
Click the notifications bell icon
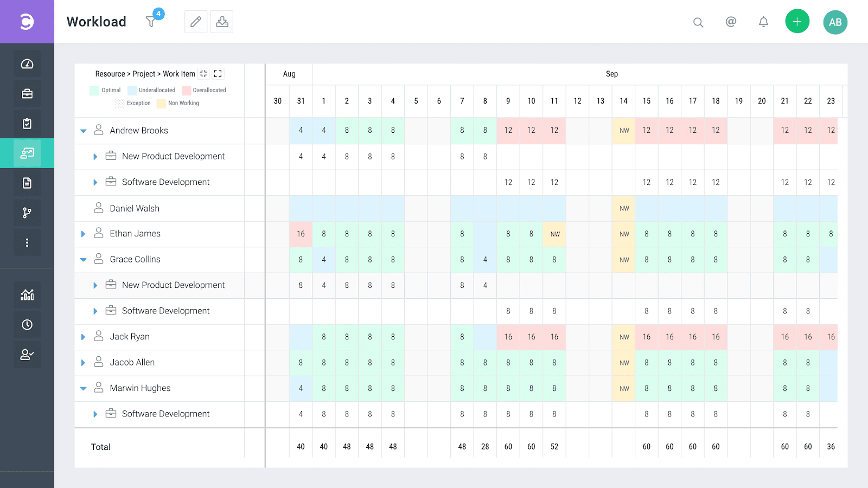click(x=763, y=22)
